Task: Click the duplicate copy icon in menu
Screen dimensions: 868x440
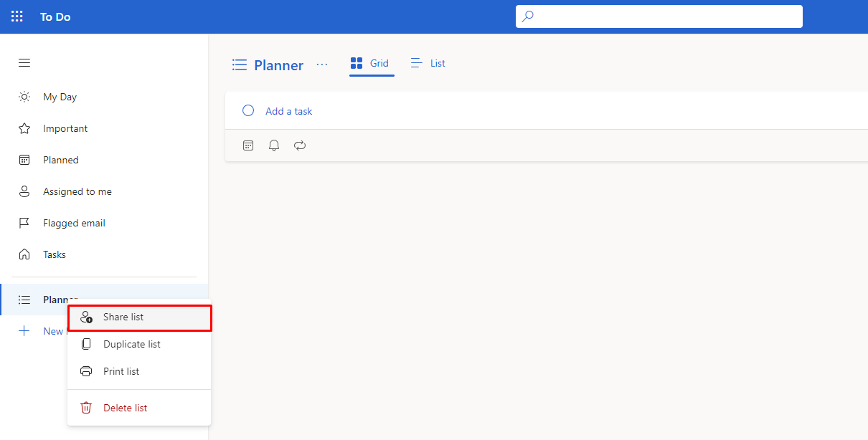Action: point(86,344)
